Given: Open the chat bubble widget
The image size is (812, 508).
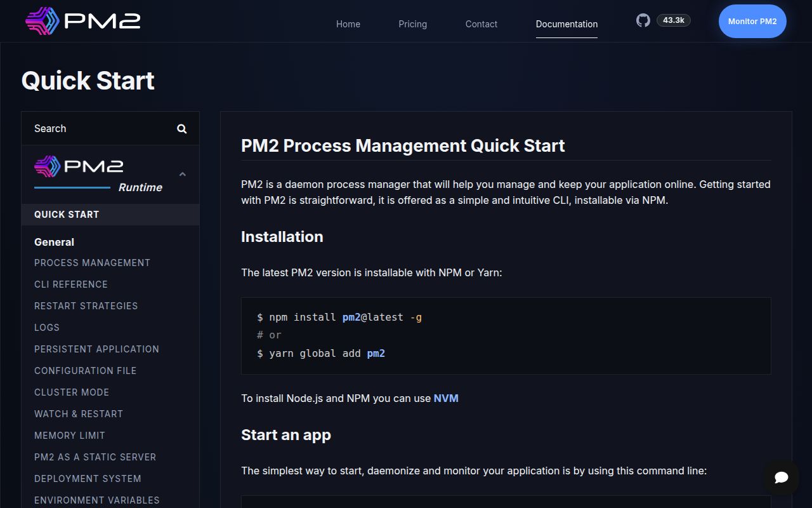Looking at the screenshot, I should coord(782,478).
